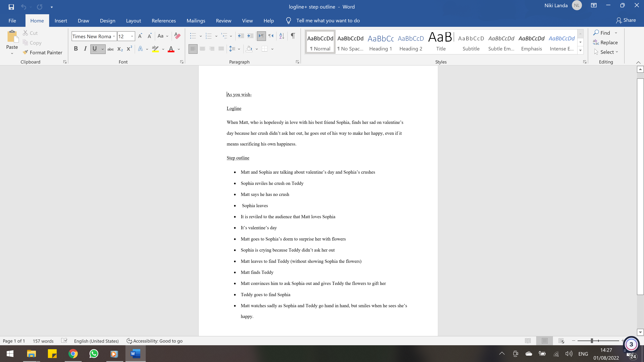644x362 pixels.
Task: Click the Select button in Editing
Action: (x=606, y=52)
